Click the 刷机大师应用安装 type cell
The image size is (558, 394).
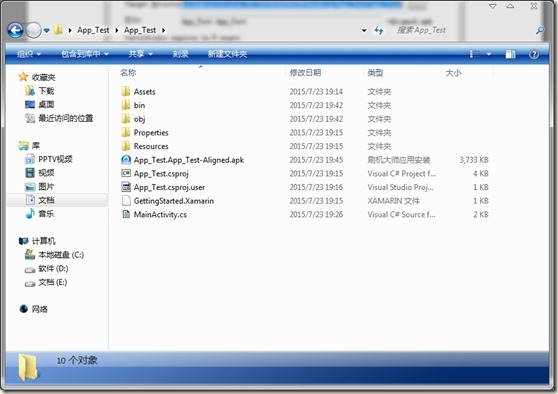click(x=399, y=160)
